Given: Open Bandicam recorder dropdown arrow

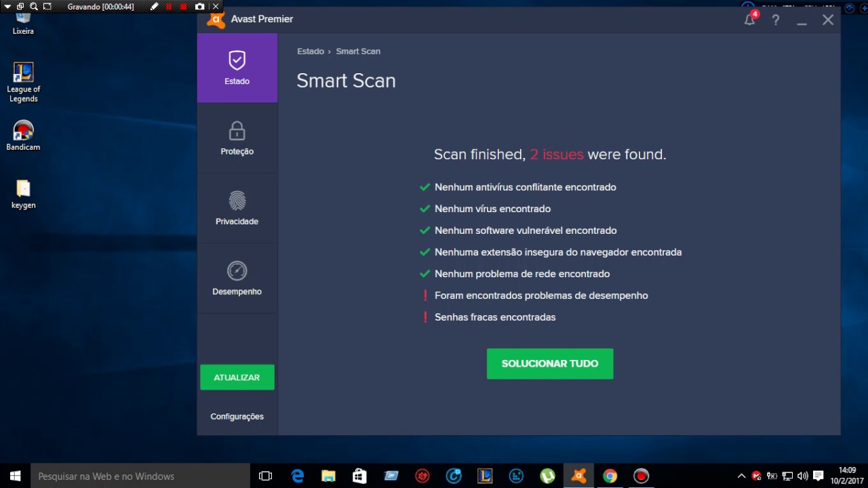Looking at the screenshot, I should [7, 6].
